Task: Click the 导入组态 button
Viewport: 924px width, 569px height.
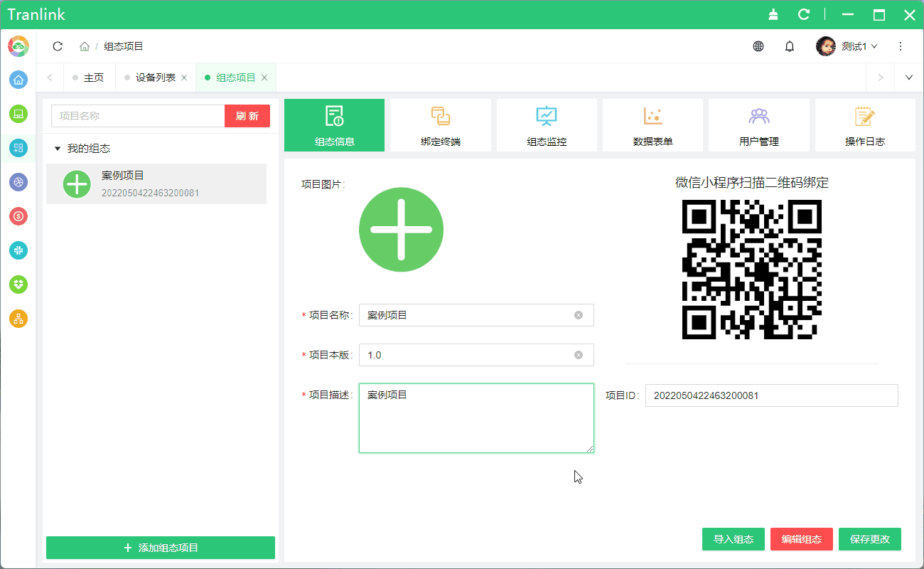Action: [734, 539]
